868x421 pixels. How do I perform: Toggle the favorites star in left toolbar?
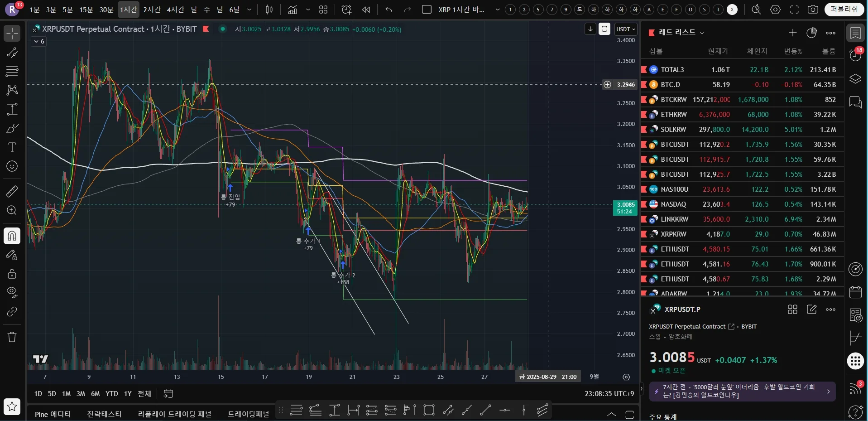(x=12, y=406)
